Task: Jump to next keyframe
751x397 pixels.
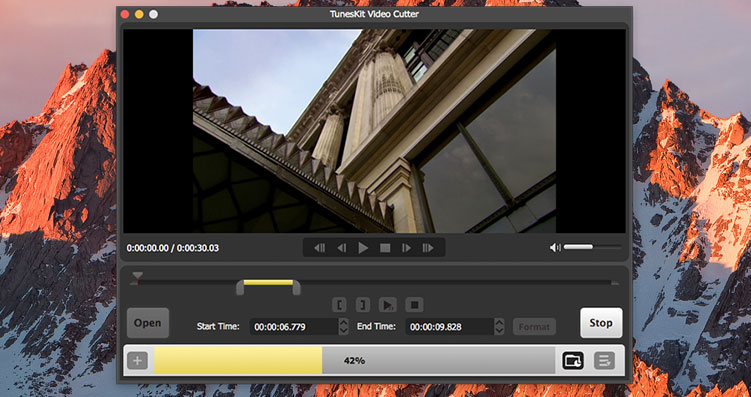Action: pyautogui.click(x=428, y=248)
